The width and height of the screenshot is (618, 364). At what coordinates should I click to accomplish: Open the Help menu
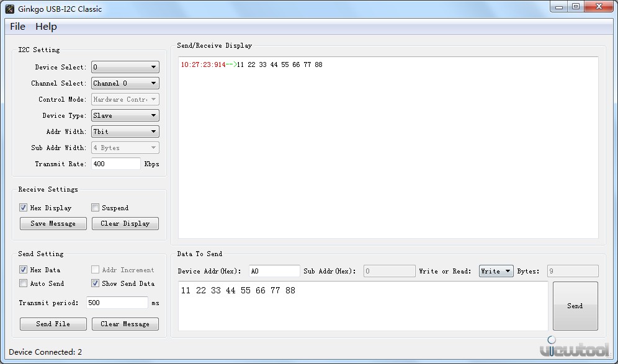[x=46, y=27]
